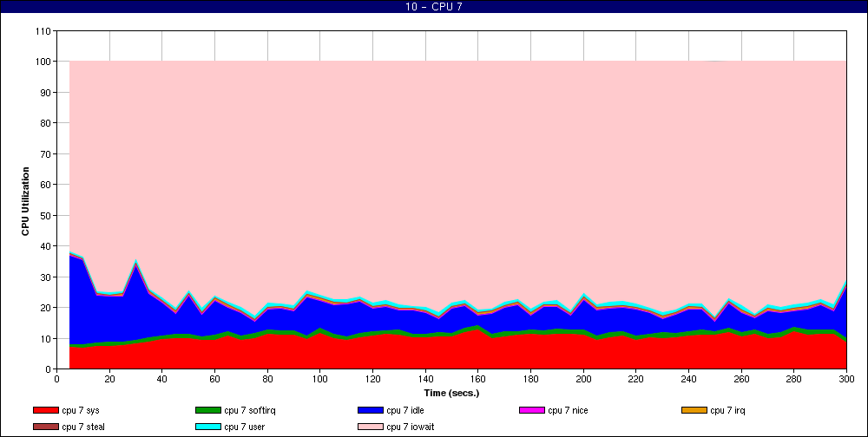Click the x-axis tick label 300

pos(847,379)
